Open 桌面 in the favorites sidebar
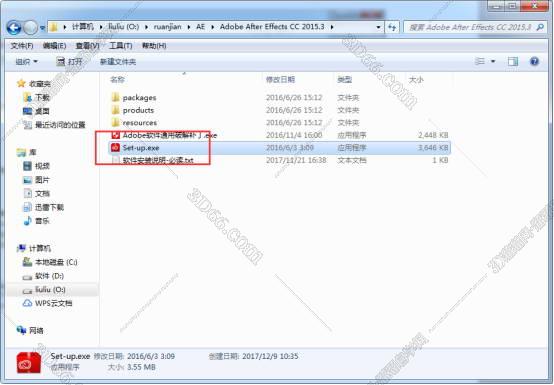554x385 pixels. coord(42,111)
